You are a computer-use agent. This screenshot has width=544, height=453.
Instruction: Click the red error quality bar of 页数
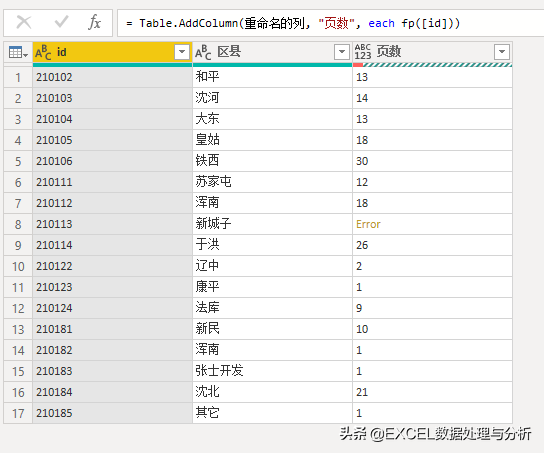(x=358, y=65)
